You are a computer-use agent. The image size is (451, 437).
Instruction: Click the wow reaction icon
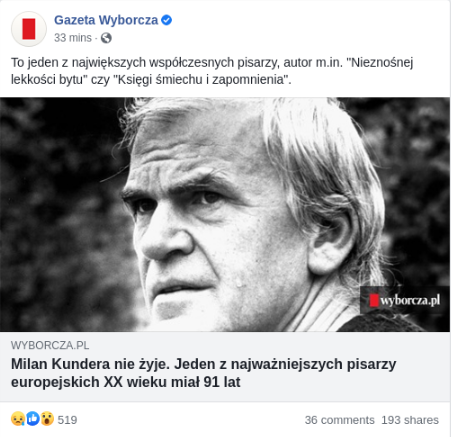tap(47, 419)
